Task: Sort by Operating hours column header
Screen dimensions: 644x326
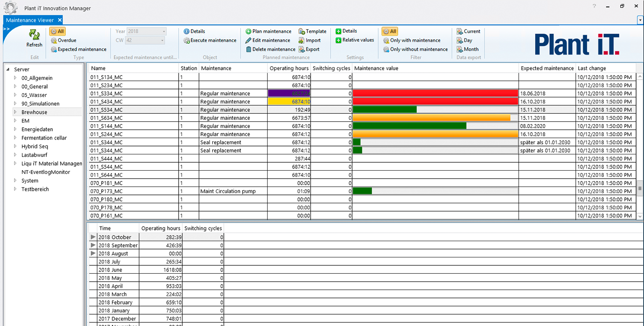Action: point(289,68)
